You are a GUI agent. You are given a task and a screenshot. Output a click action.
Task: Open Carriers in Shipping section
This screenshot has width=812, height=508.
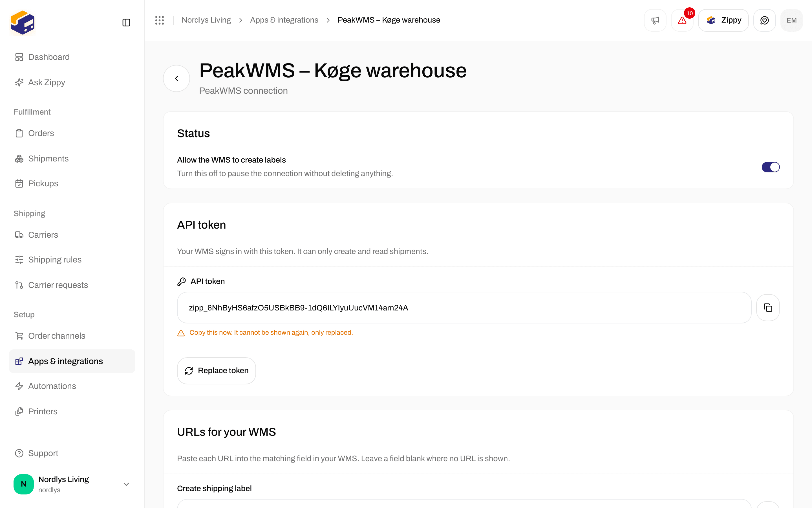[x=72, y=235]
